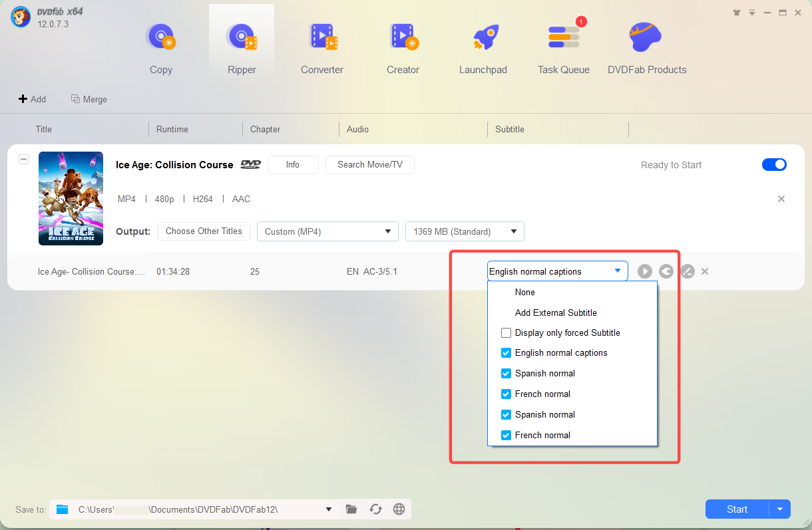Viewport: 812px width, 530px height.
Task: Click Choose Other Titles button
Action: coord(204,231)
